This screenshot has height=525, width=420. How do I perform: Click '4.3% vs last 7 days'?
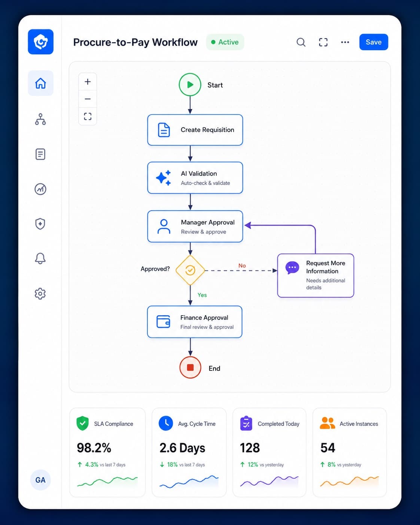click(101, 465)
